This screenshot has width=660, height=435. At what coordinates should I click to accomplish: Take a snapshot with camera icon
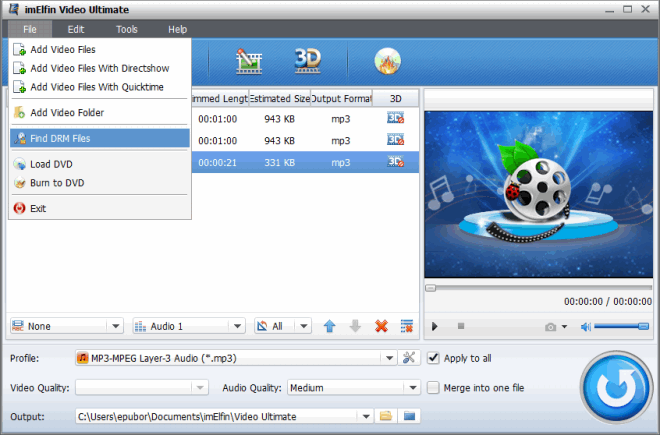coord(550,327)
